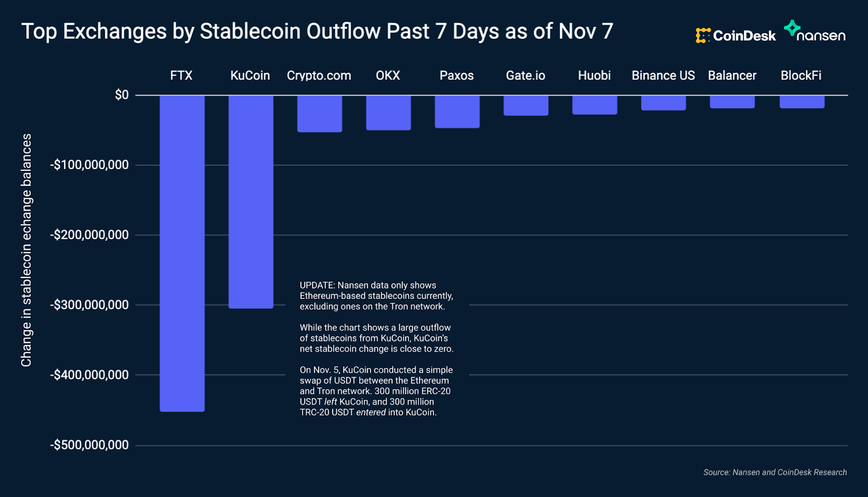Click the Binance US column label
This screenshot has height=497, width=868.
click(663, 75)
